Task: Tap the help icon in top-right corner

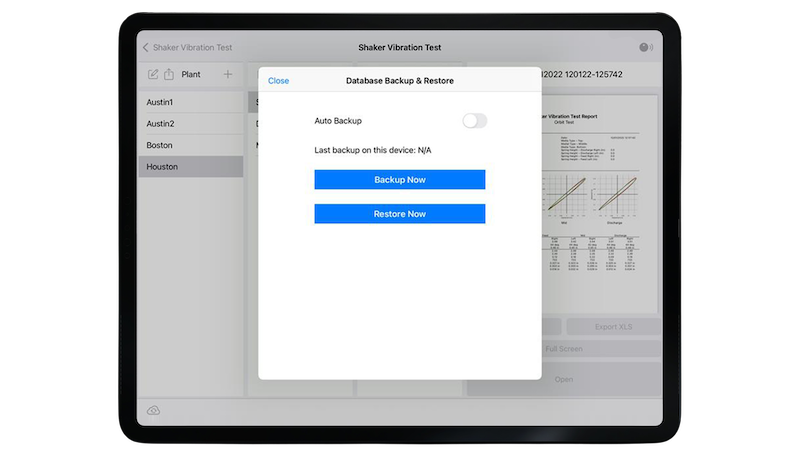Action: point(645,47)
